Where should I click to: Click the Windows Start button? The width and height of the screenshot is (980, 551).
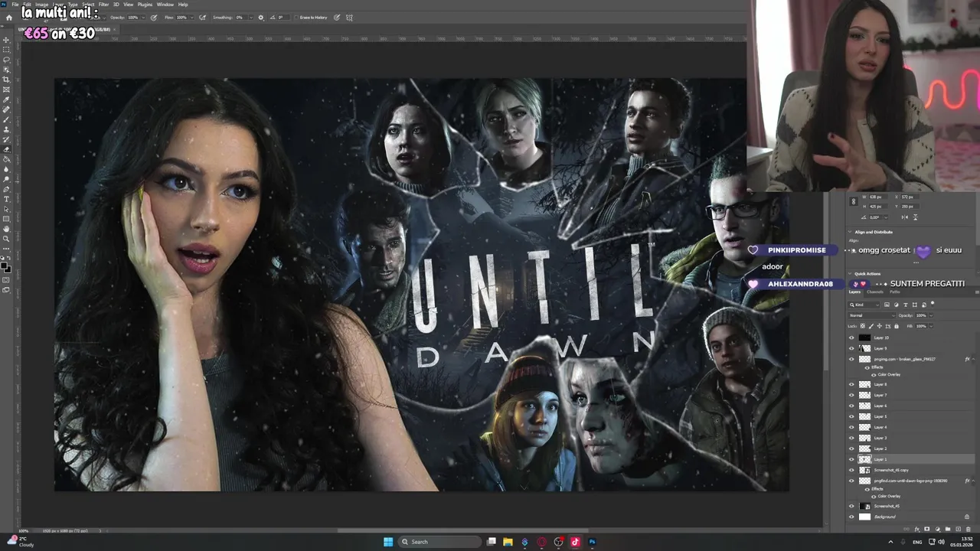point(388,542)
